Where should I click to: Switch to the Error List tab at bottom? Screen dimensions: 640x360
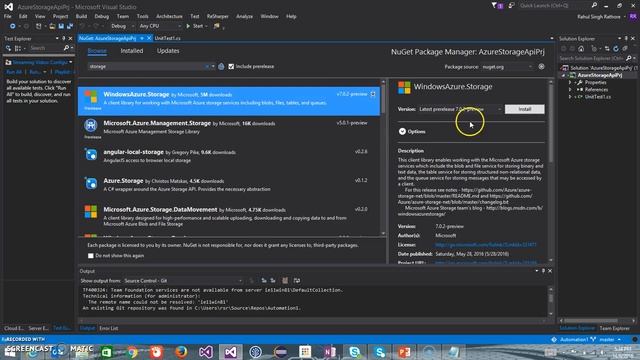(109, 328)
